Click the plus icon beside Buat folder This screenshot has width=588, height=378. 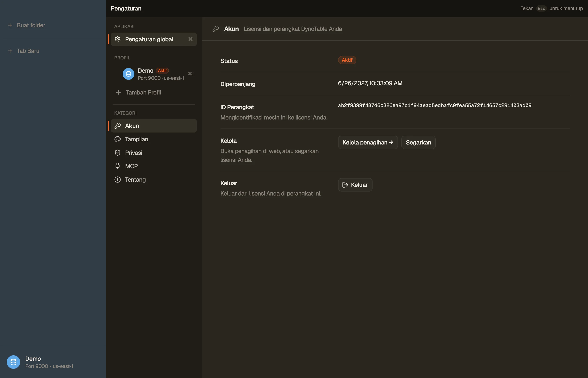[10, 25]
